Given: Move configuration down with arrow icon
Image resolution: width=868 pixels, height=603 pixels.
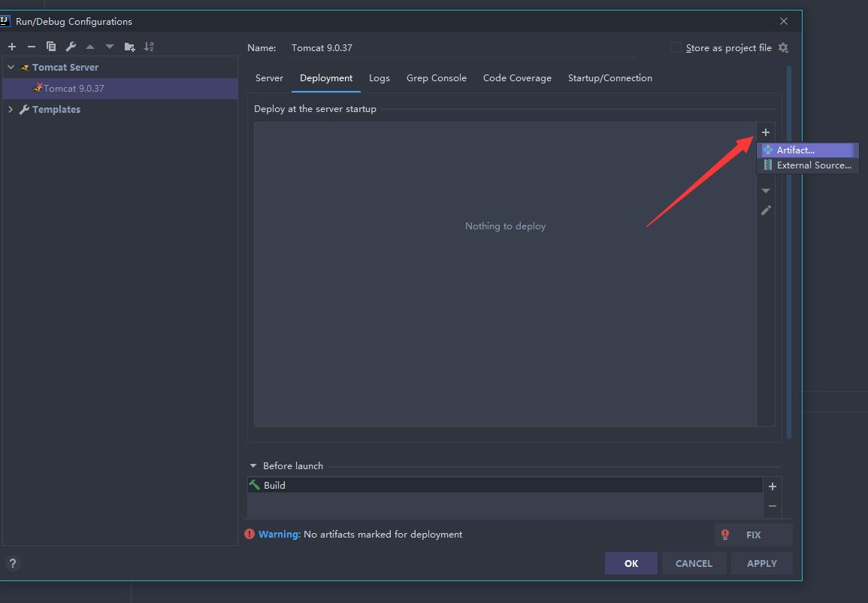Looking at the screenshot, I should (x=107, y=46).
